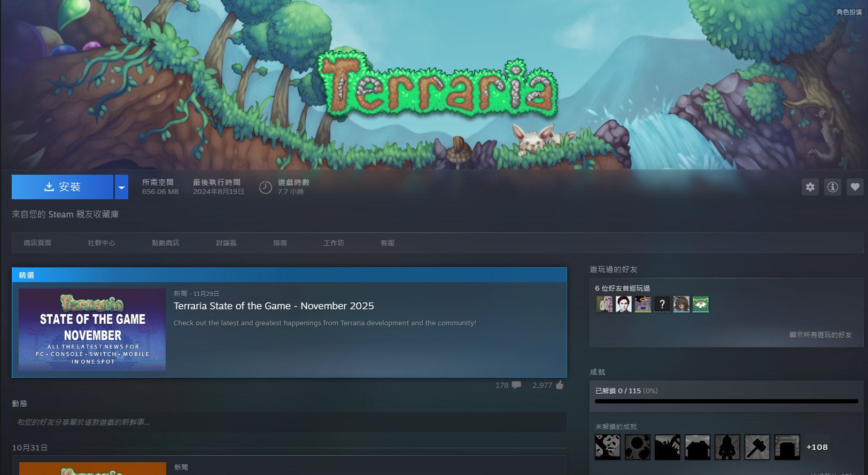The height and width of the screenshot is (475, 868).
Task: Open the 社群中心 community hub tab
Action: click(x=102, y=243)
